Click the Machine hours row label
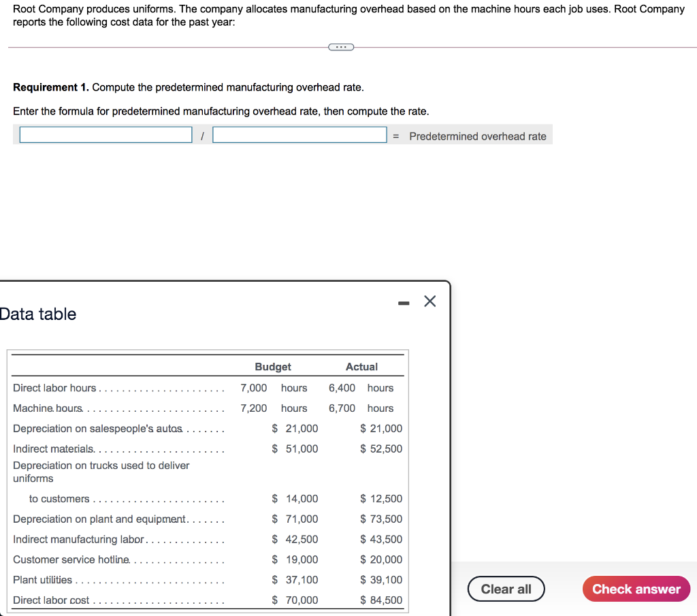Viewport: 697px width, 616px height. point(48,408)
